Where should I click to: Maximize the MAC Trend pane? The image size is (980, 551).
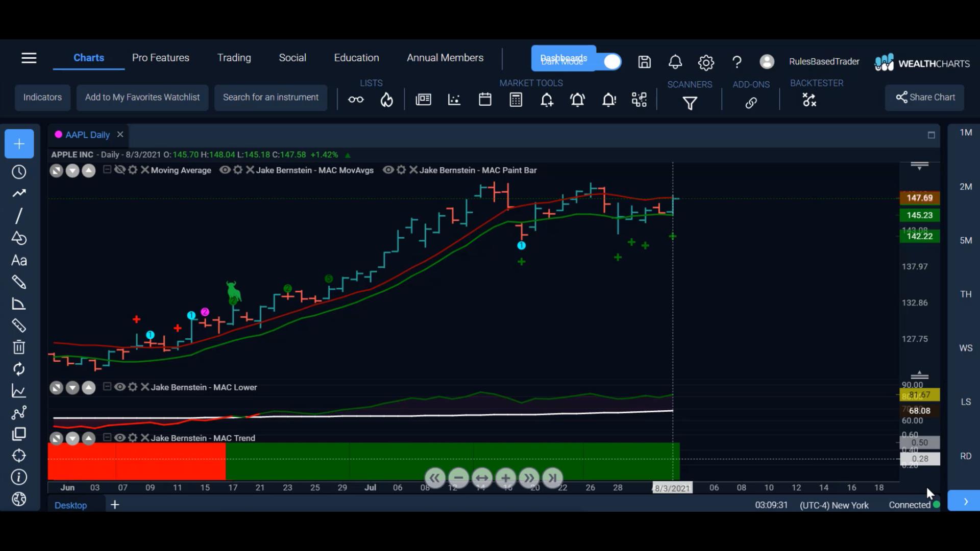tap(56, 439)
